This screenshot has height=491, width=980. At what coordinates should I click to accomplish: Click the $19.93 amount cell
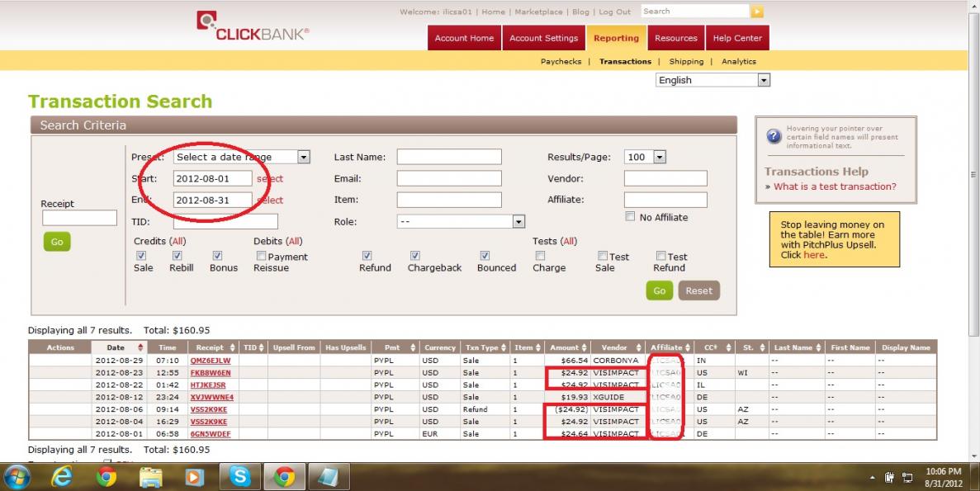pyautogui.click(x=567, y=397)
